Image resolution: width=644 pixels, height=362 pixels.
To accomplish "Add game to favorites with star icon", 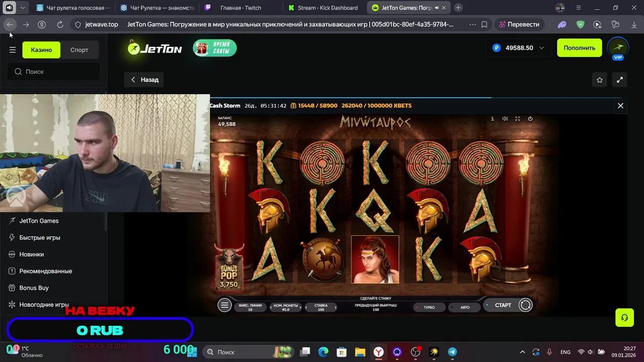I will (x=600, y=79).
